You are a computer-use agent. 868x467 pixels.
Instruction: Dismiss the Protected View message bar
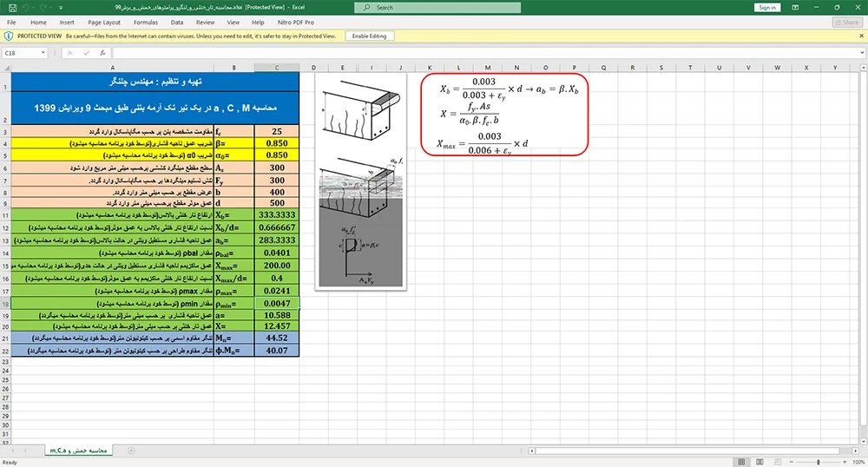[862, 36]
